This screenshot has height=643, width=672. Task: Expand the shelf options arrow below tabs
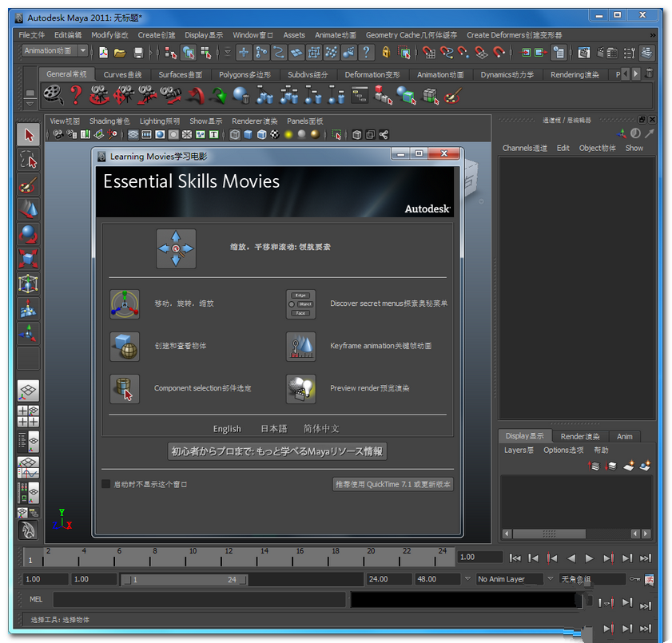click(x=30, y=104)
